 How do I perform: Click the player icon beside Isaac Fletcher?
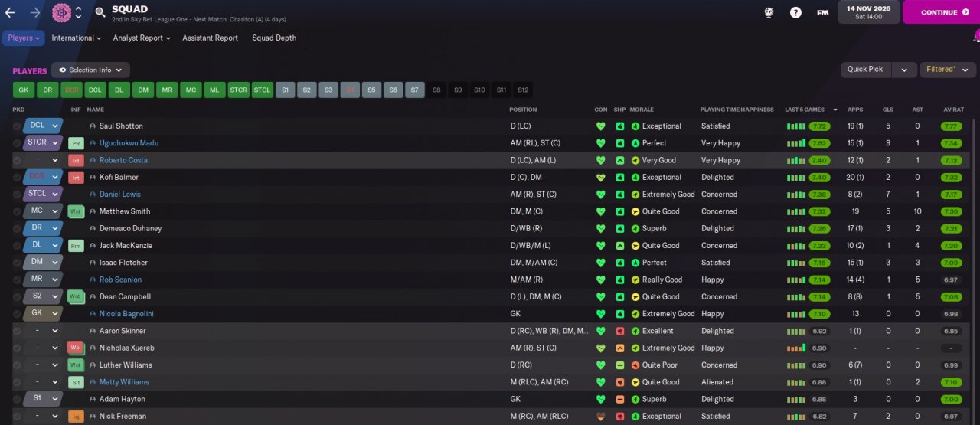[x=93, y=263]
